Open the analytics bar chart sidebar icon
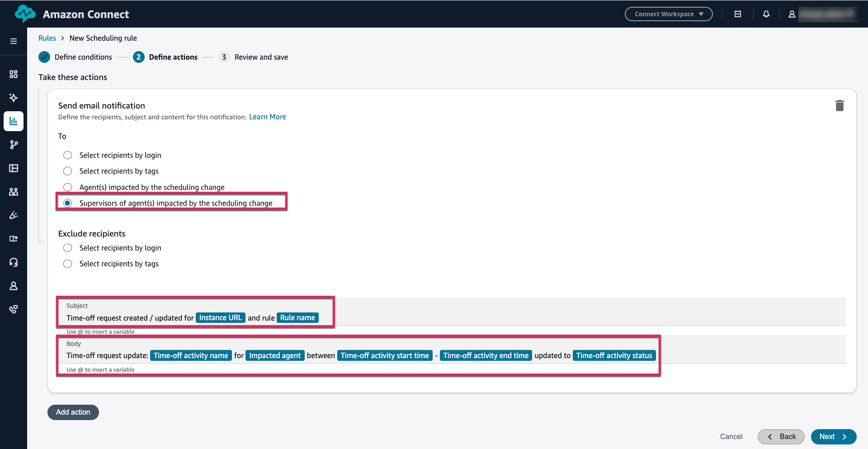Screen dimensions: 868x449 [14, 121]
